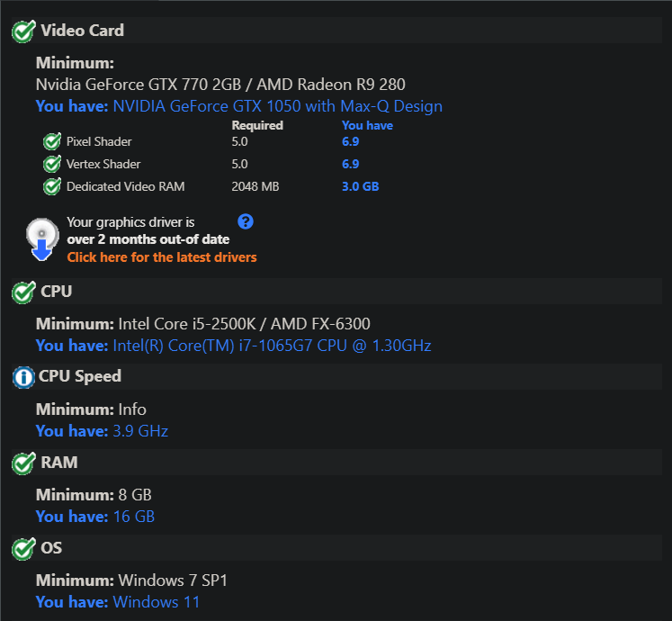Click the Vertex Shader label
The width and height of the screenshot is (672, 621).
(103, 164)
